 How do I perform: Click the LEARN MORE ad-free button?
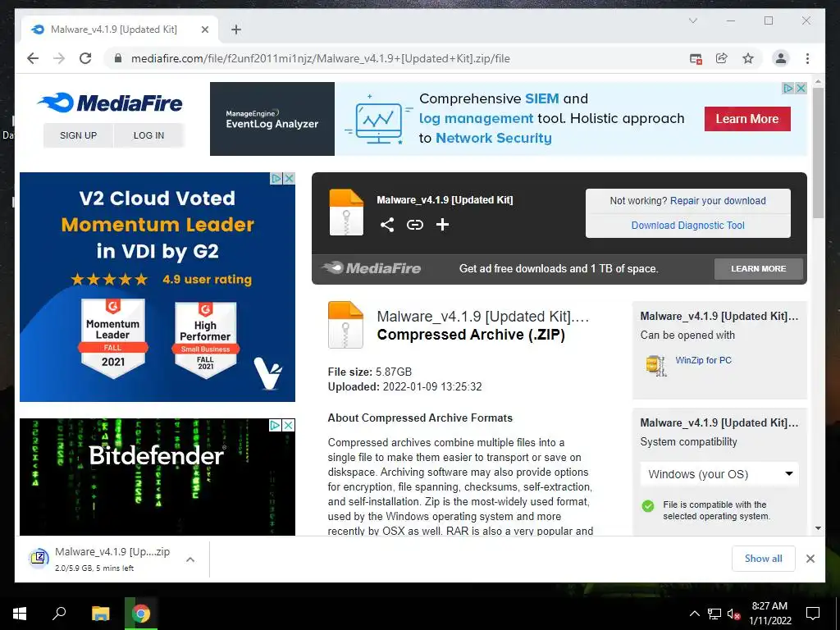point(758,269)
